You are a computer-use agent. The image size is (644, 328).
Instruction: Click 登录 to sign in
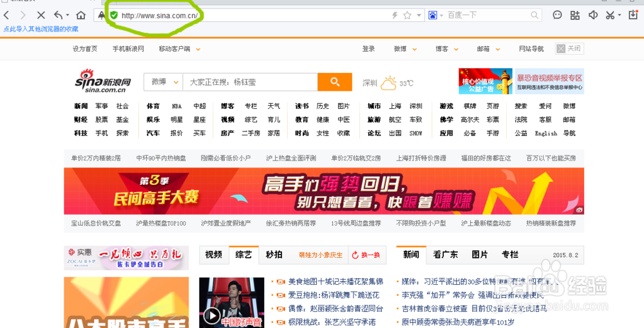368,49
